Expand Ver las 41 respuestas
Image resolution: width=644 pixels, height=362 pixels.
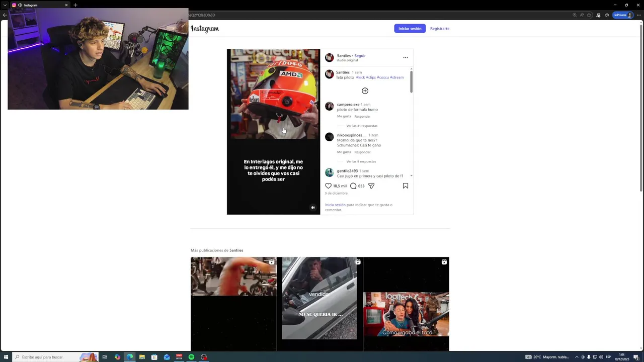[362, 126]
